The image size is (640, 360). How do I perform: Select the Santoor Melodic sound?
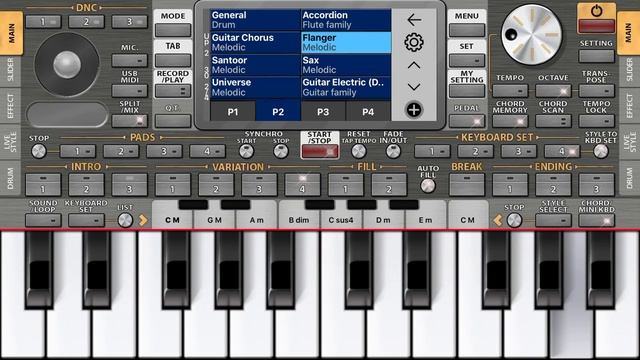click(x=256, y=65)
